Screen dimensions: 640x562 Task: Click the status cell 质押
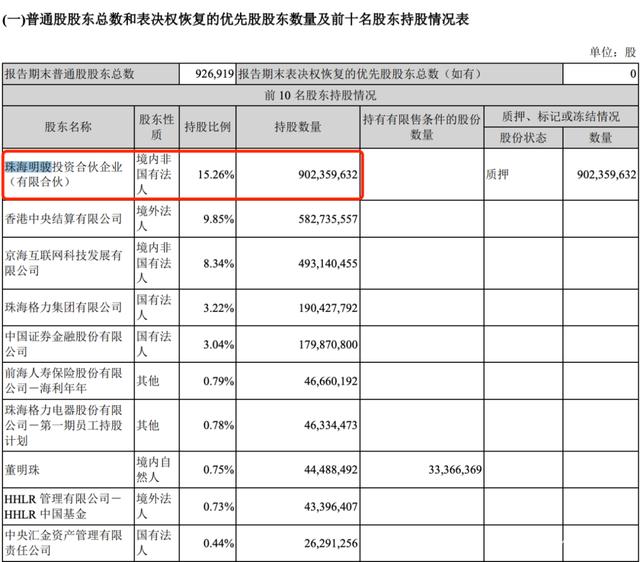pos(497,175)
